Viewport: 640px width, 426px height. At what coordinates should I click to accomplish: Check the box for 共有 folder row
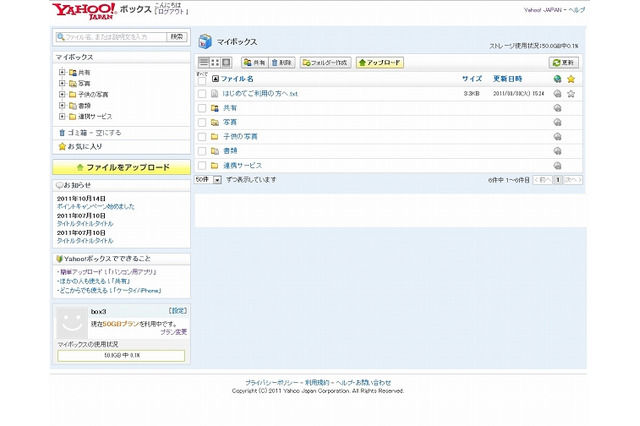202,108
